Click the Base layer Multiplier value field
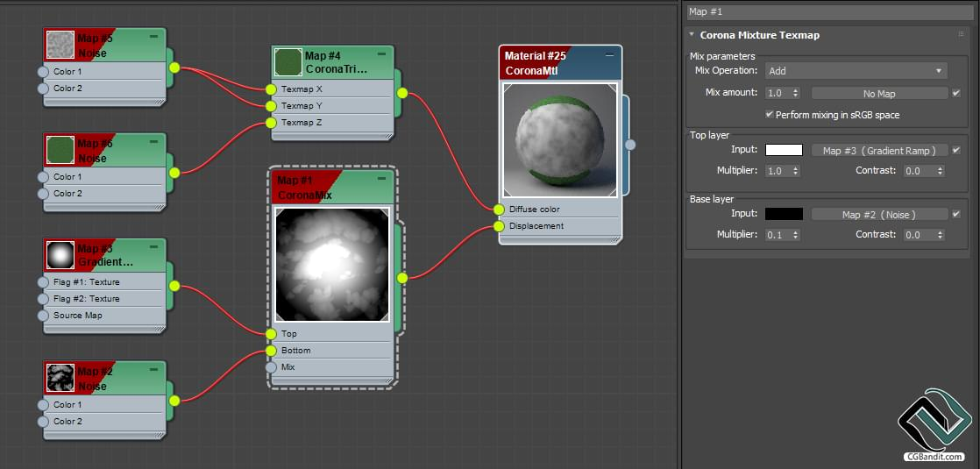Viewport: 980px width, 469px height. pyautogui.click(x=778, y=235)
